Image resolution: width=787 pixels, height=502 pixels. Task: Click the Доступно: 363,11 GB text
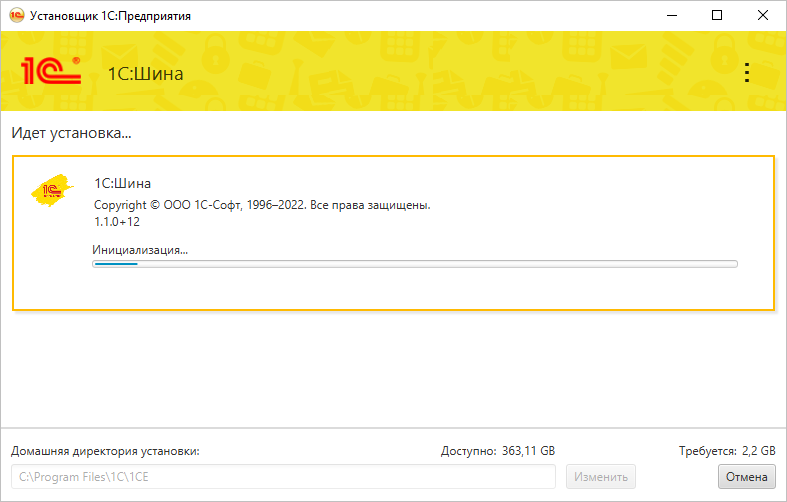498,451
